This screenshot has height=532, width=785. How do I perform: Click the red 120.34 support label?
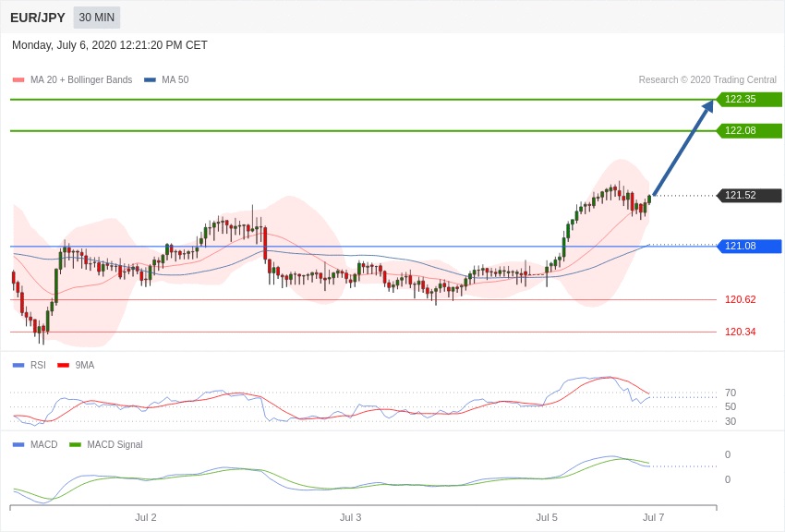click(740, 332)
